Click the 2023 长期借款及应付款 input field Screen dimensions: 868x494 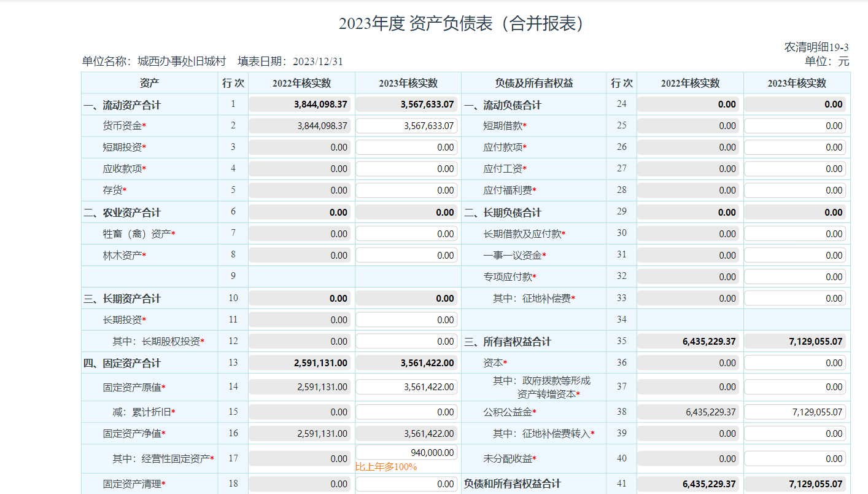click(x=795, y=234)
